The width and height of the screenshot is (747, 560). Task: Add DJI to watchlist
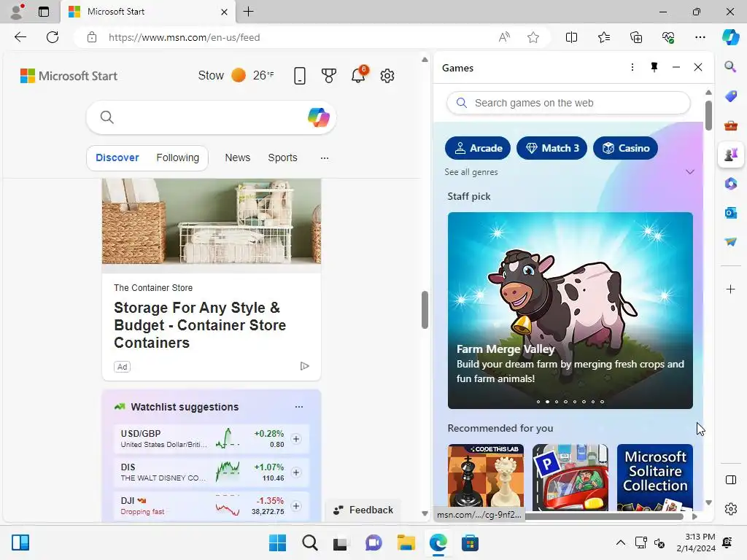(296, 506)
